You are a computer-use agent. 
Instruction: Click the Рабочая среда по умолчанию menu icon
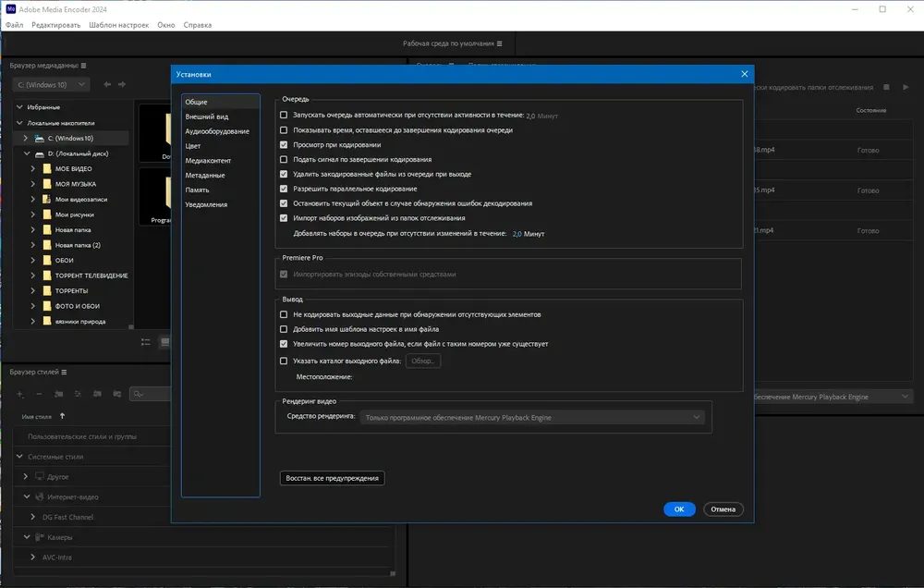(500, 43)
